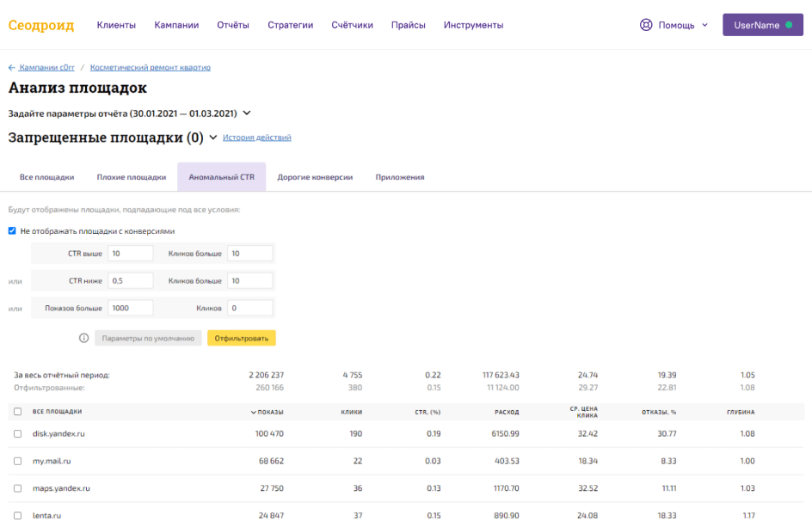Switch to the Плохие площадки tab
The height and width of the screenshot is (527, 812).
[131, 177]
